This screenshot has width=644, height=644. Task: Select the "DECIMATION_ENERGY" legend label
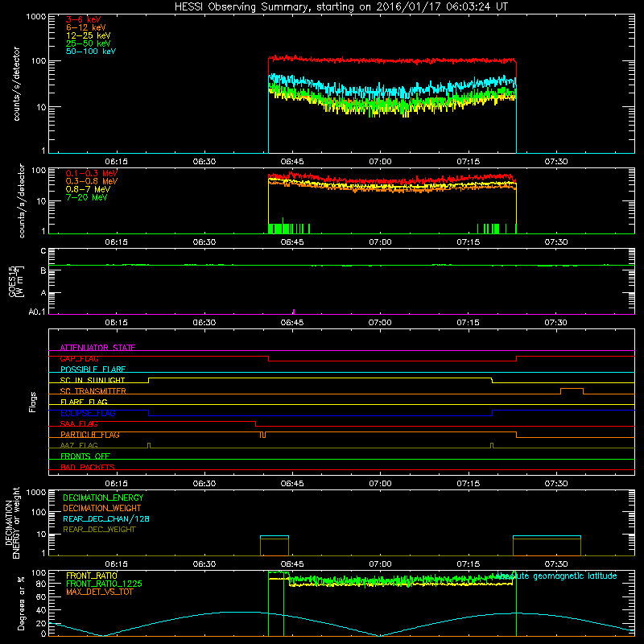[103, 497]
